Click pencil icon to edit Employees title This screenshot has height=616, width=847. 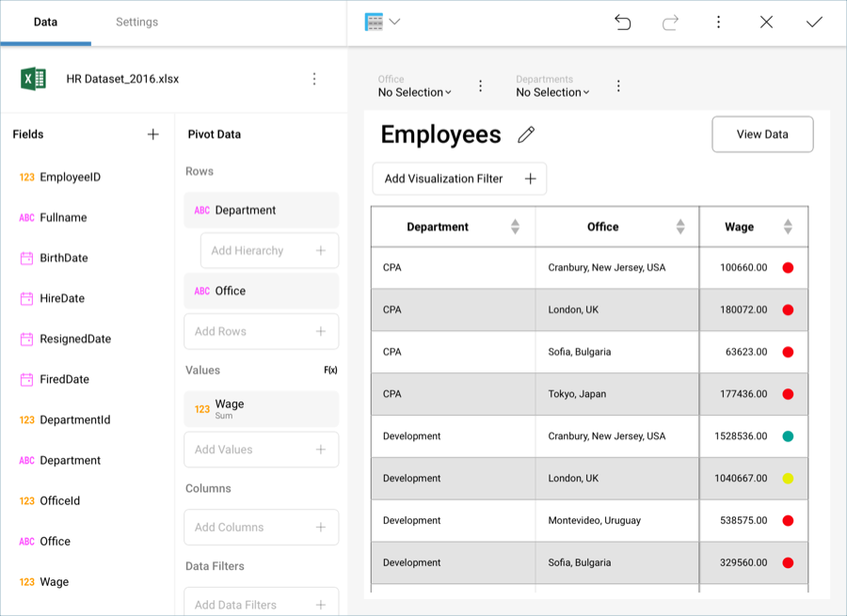click(x=526, y=134)
